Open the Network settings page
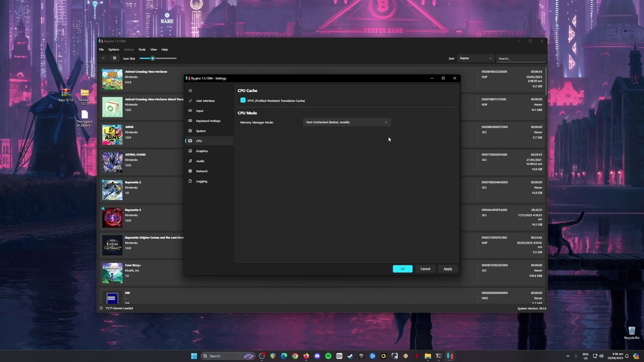This screenshot has height=362, width=644. coord(202,171)
